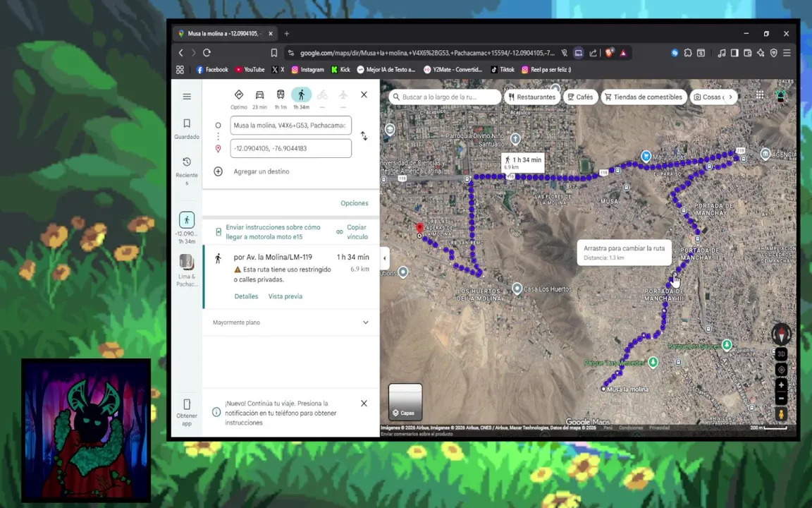Open the Google account avatar
Screen dimensions: 812x508
(x=781, y=95)
